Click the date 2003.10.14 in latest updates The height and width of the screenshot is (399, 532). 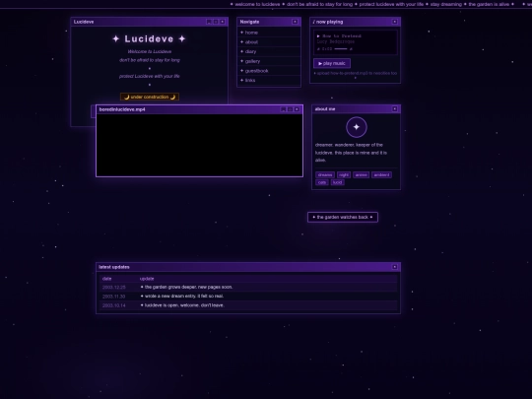click(114, 305)
